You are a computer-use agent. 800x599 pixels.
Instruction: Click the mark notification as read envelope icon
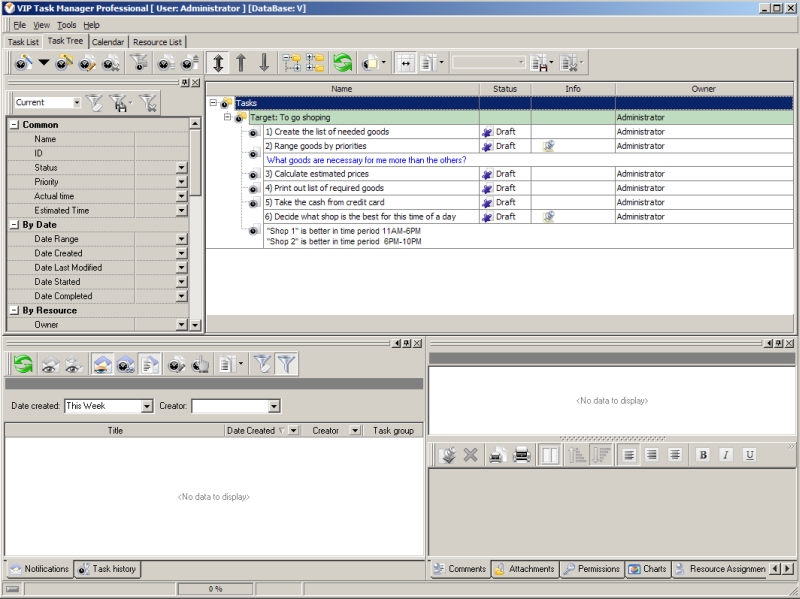coord(49,364)
